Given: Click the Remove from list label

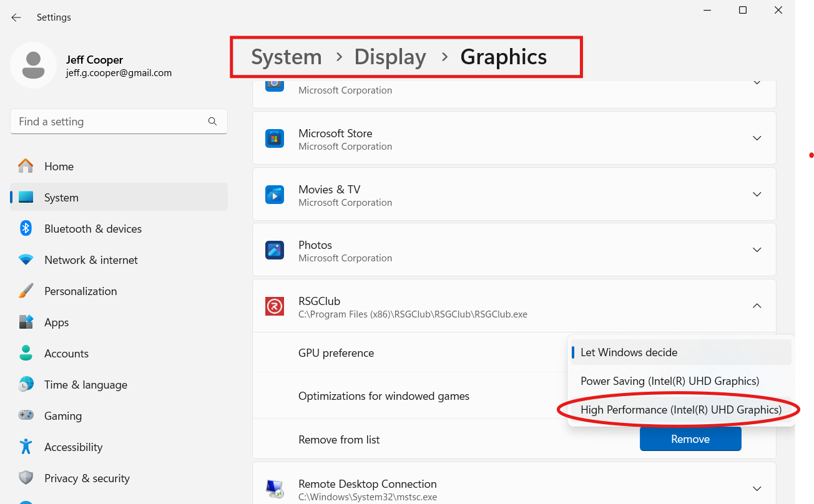Looking at the screenshot, I should coord(339,440).
